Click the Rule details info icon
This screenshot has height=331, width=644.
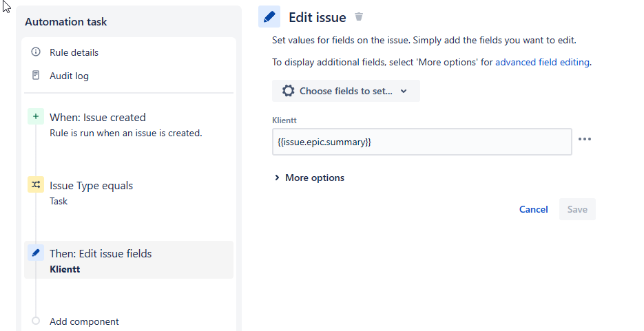click(x=36, y=52)
